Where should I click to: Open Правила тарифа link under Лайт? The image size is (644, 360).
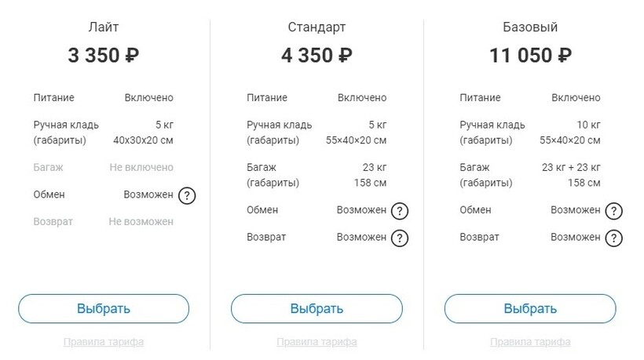point(104,342)
